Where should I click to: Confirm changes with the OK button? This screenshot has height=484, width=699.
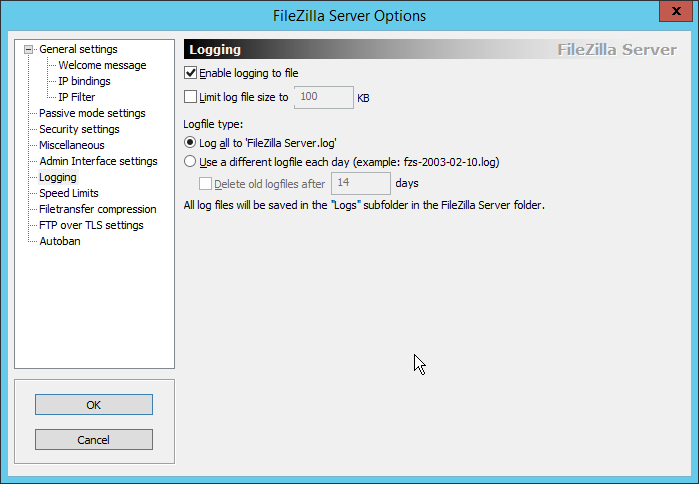coord(94,405)
